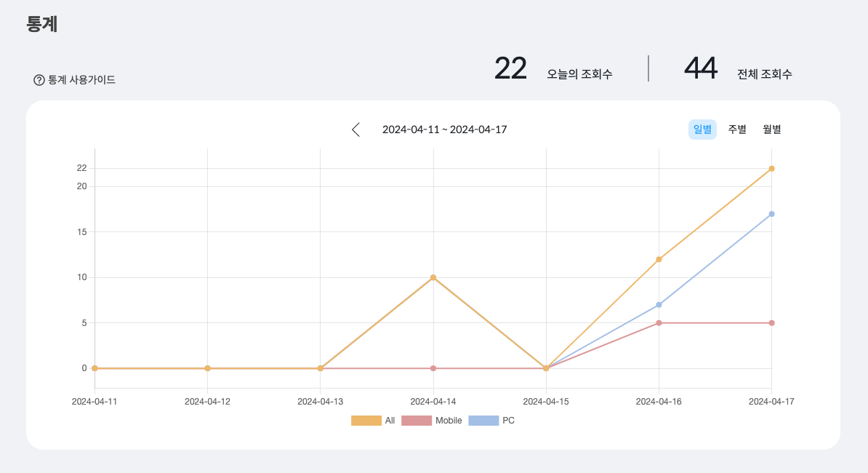Click the x-axis label 2024-04-16

click(x=659, y=402)
